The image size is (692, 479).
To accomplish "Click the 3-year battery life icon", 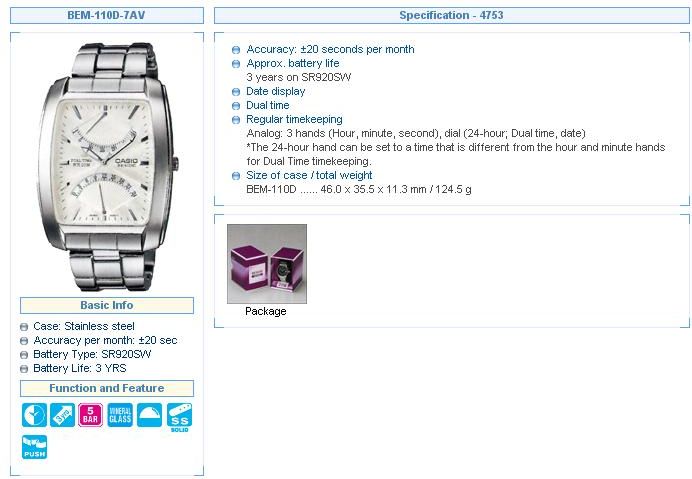I will coord(62,415).
